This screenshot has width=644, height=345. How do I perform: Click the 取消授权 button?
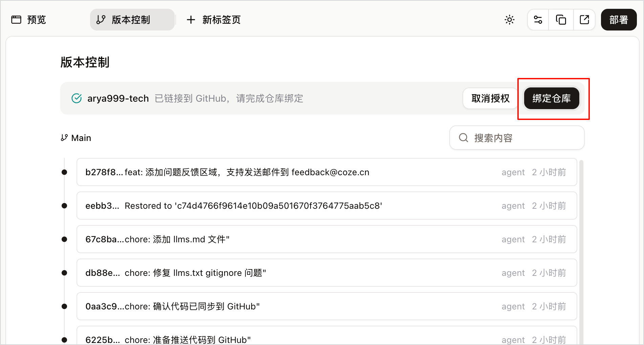coord(490,98)
